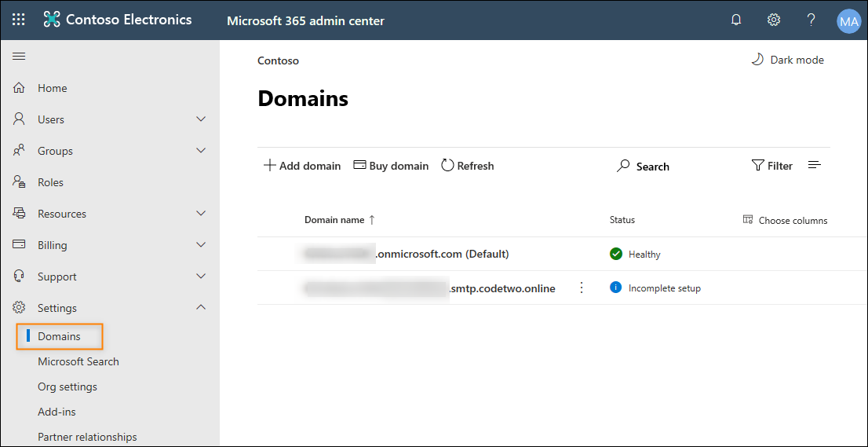Click the Support headset icon
868x447 pixels.
click(20, 276)
